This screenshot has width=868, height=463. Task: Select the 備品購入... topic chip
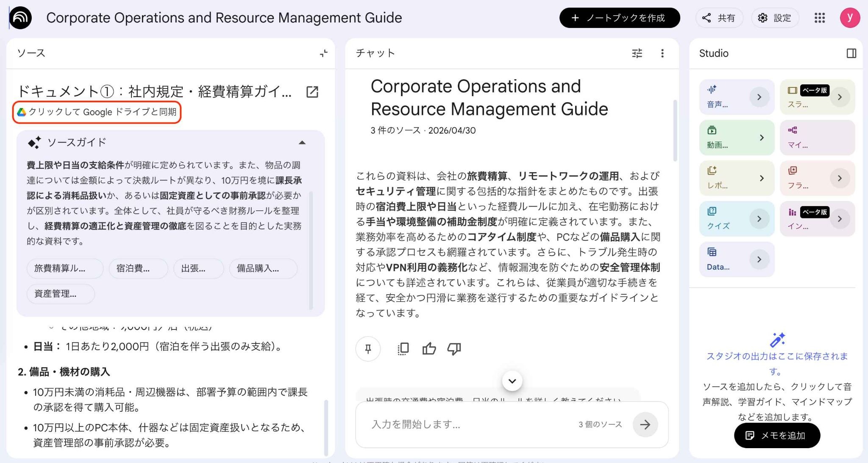[263, 268]
